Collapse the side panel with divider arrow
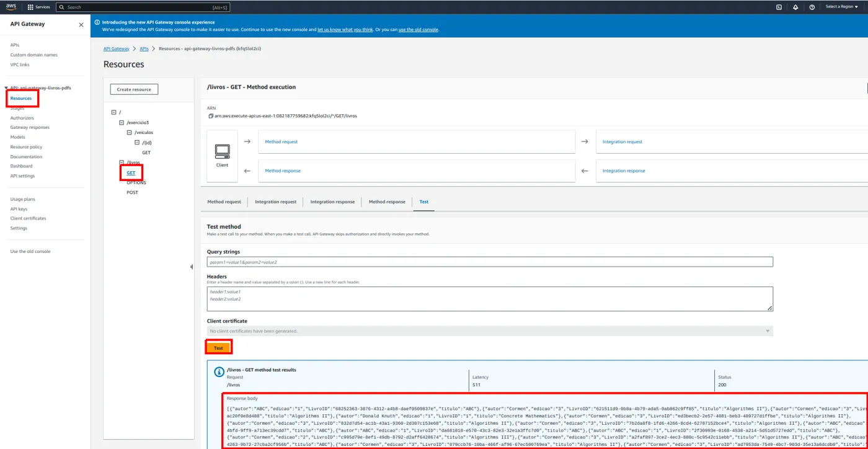This screenshot has height=449, width=868. click(x=192, y=267)
